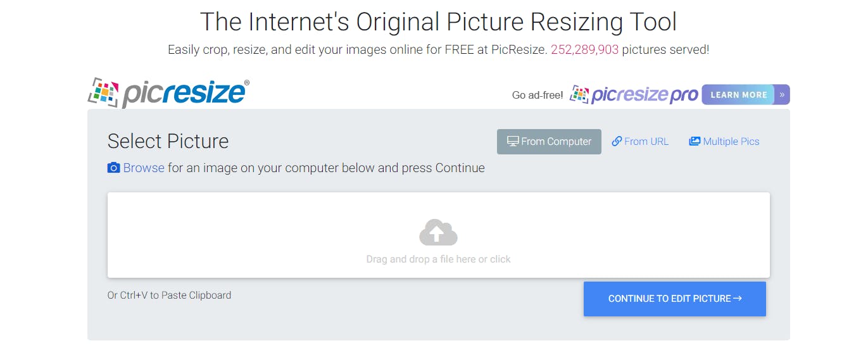This screenshot has height=348, width=868.
Task: Click the camera icon beside Browse
Action: [114, 168]
